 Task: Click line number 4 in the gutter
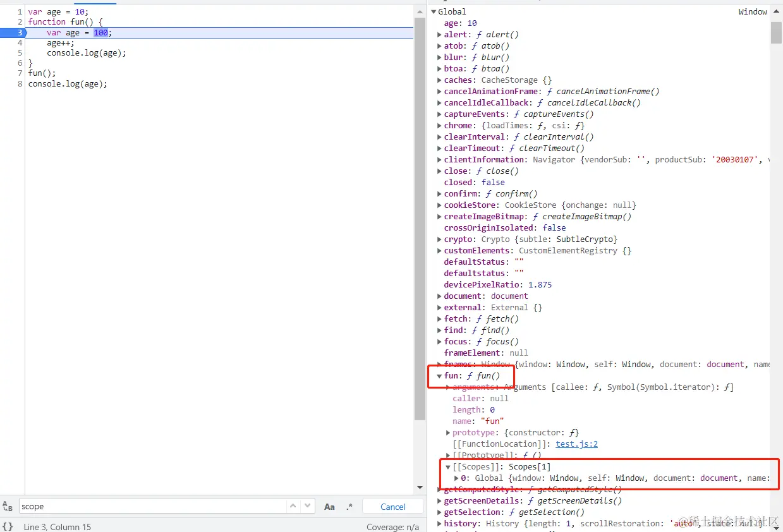pyautogui.click(x=20, y=42)
